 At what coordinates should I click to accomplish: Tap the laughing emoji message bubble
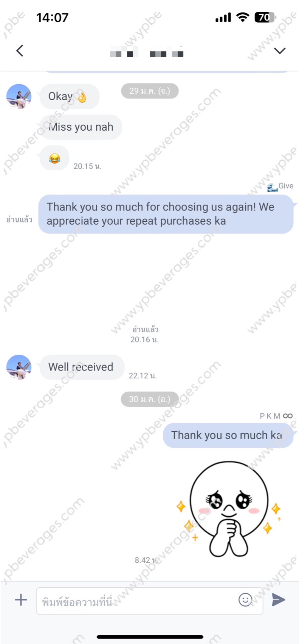[x=54, y=158]
